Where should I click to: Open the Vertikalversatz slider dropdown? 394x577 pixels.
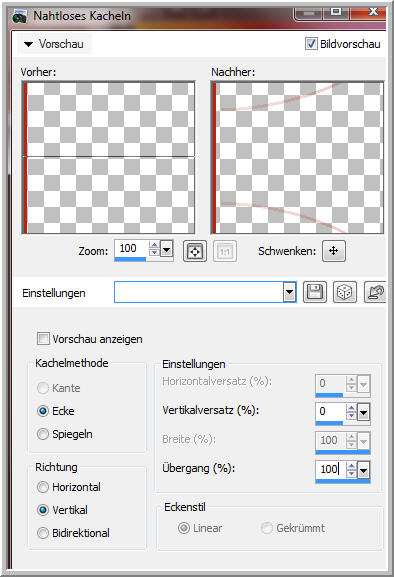tap(364, 413)
